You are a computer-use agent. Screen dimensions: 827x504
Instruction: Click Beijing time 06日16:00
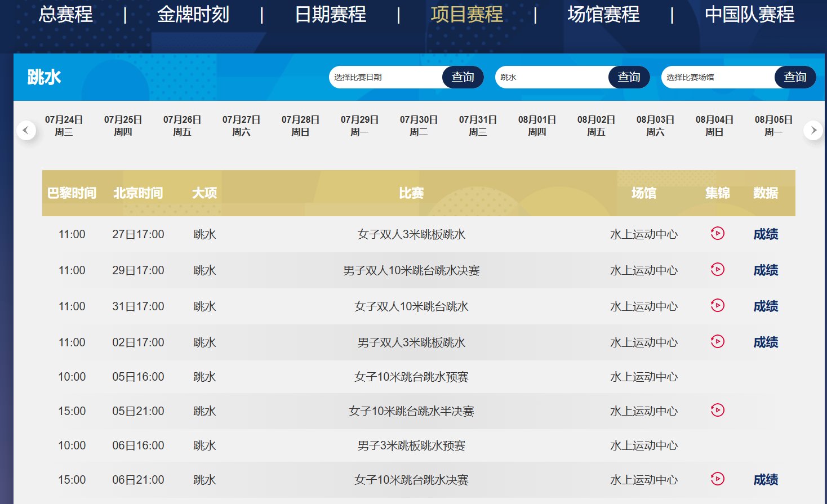(138, 445)
